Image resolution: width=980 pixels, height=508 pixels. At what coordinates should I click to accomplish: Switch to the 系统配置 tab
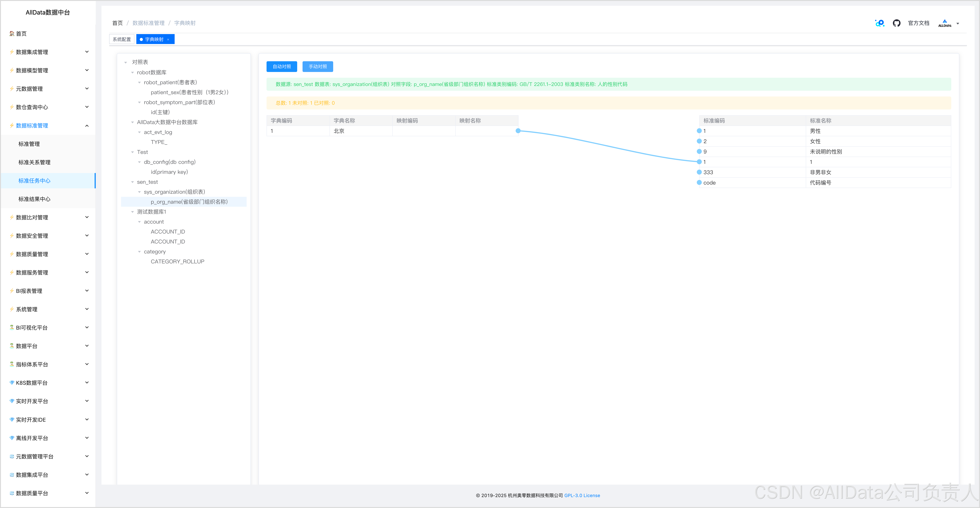pos(122,40)
